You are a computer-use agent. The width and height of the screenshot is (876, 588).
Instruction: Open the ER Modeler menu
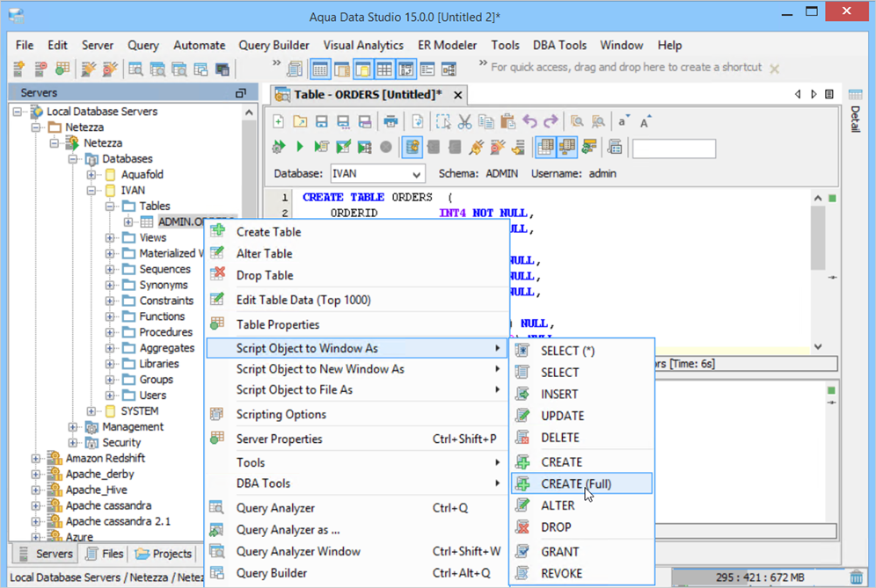(x=447, y=45)
